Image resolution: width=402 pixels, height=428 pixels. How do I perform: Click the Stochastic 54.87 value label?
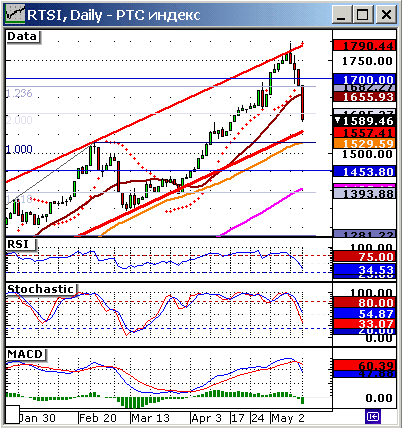point(365,313)
